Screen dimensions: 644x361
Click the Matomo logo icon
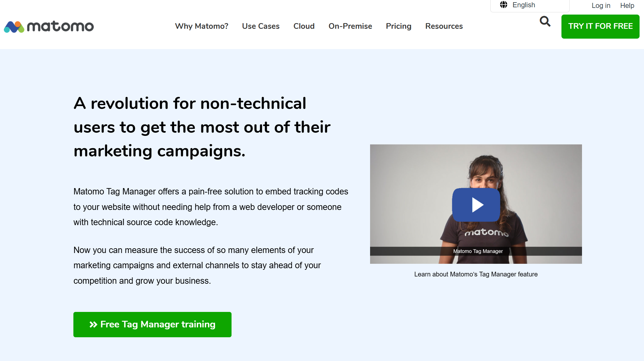click(x=14, y=27)
